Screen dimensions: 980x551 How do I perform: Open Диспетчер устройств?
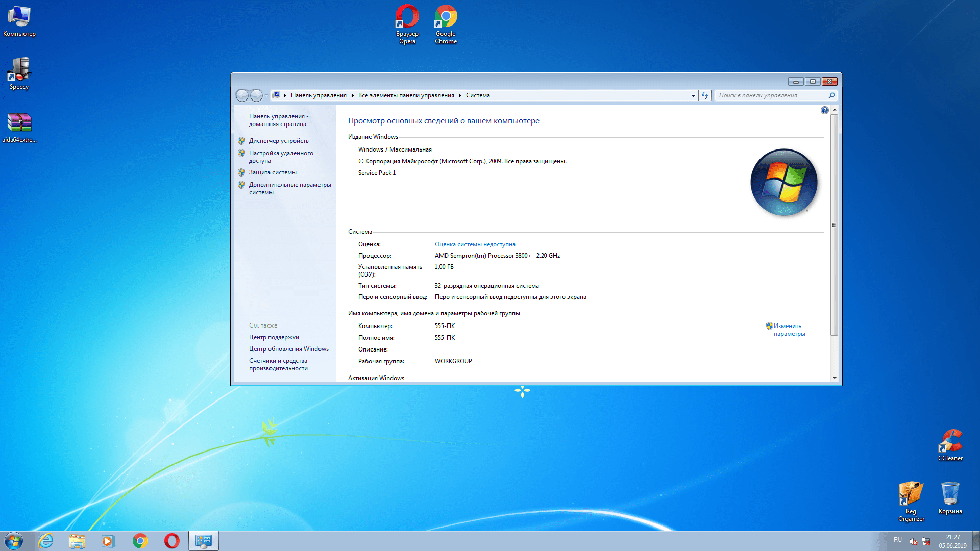tap(279, 141)
